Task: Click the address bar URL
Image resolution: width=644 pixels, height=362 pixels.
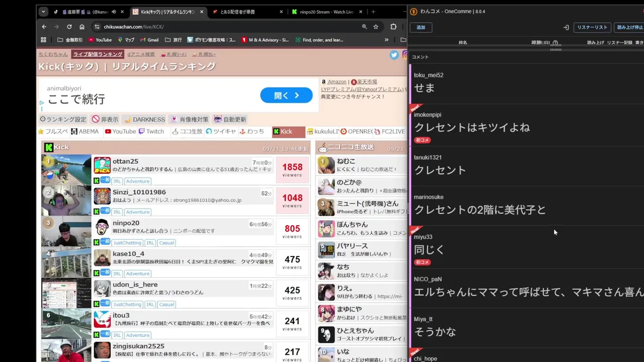Action: pos(134,27)
